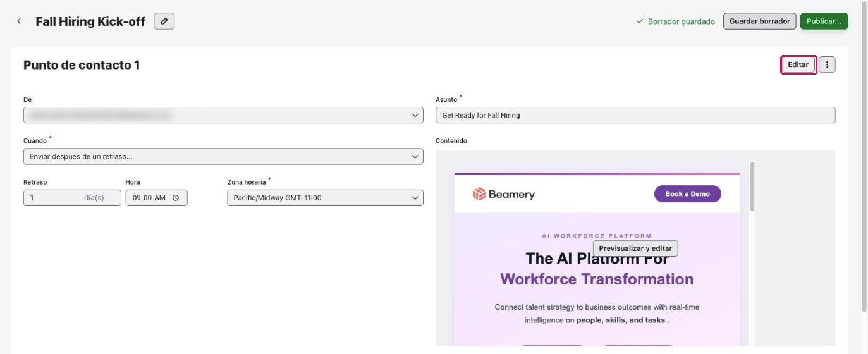This screenshot has width=868, height=354.
Task: Click the Editar button
Action: click(x=798, y=64)
